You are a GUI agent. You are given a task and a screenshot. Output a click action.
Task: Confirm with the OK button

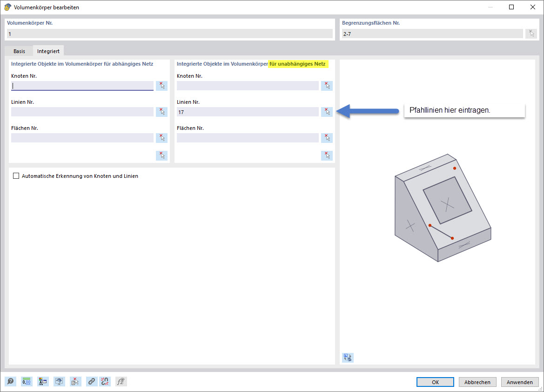coord(436,382)
